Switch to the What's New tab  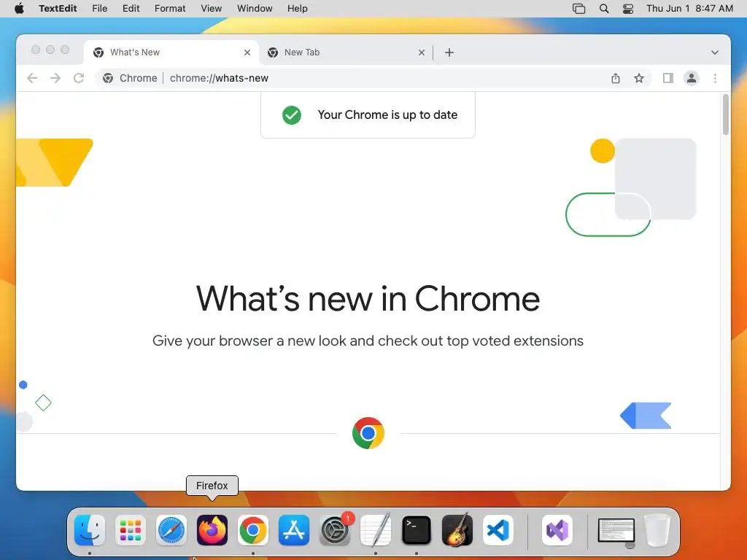click(171, 52)
